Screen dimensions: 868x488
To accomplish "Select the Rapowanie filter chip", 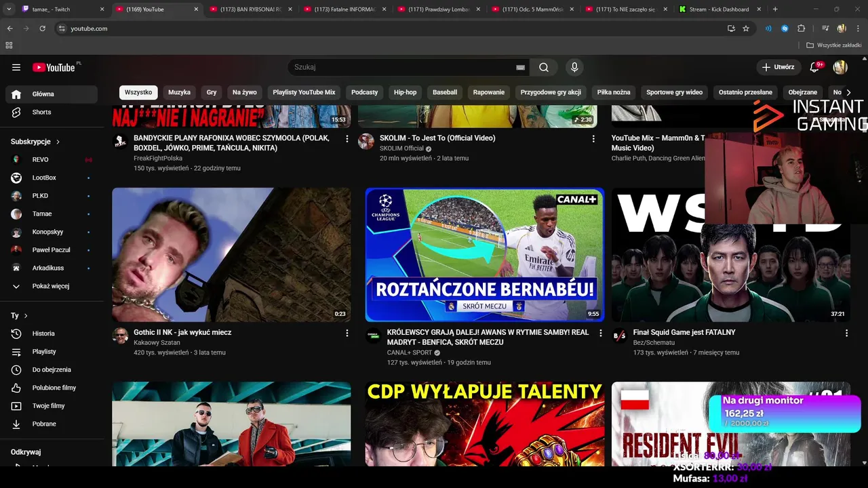I will 489,92.
